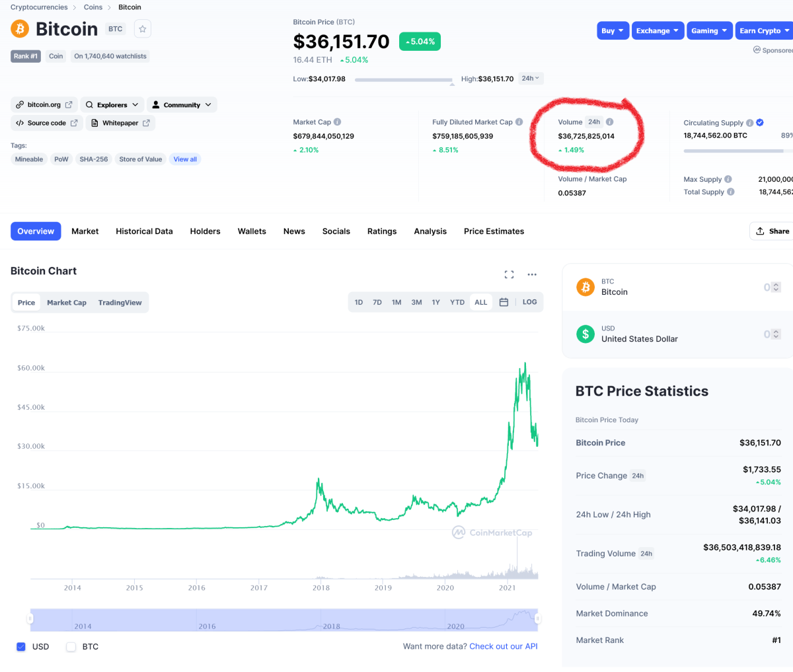Click the PoW tag
Viewport: 793px width, 672px height.
(x=61, y=159)
